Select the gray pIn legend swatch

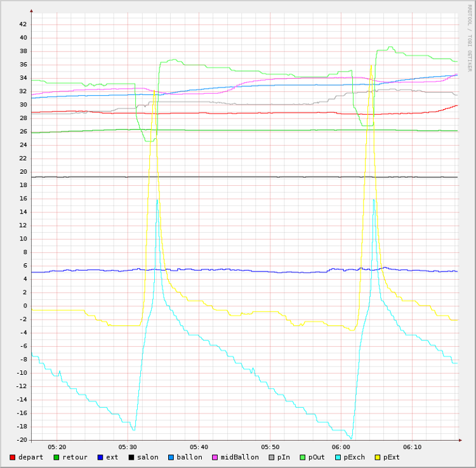point(272,457)
